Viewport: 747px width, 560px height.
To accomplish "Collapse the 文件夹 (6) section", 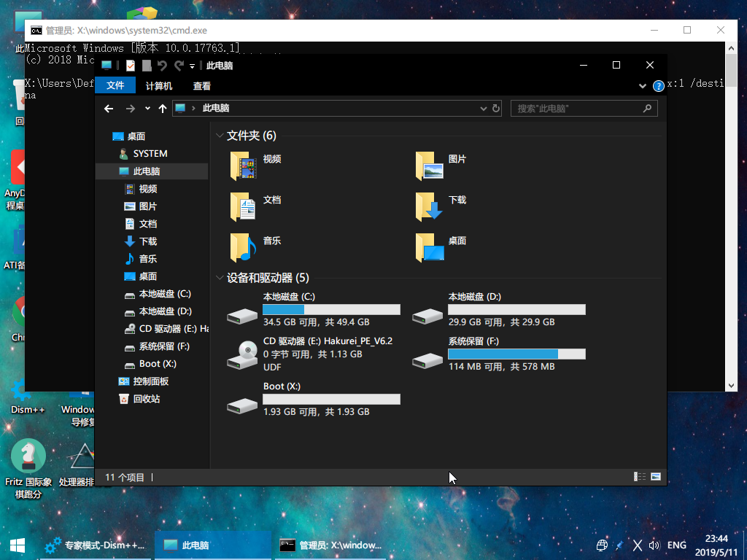I will [x=220, y=135].
